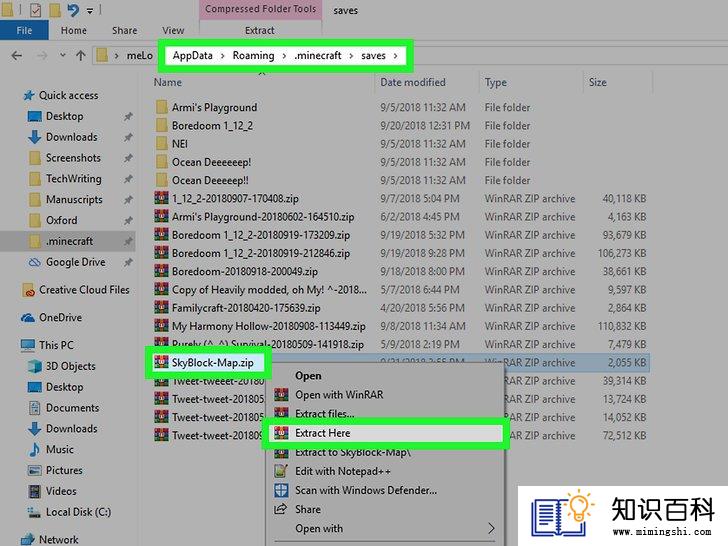Viewport: 728px width, 546px height.
Task: Expand the chevron after saves in the address bar
Action: coord(396,56)
